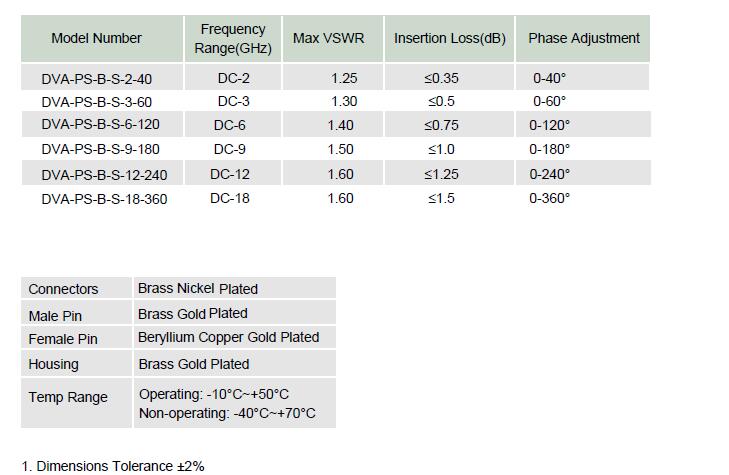Image resolution: width=729 pixels, height=475 pixels.
Task: Click the DVA-PS-B-S-3-60 model entry
Action: click(97, 102)
